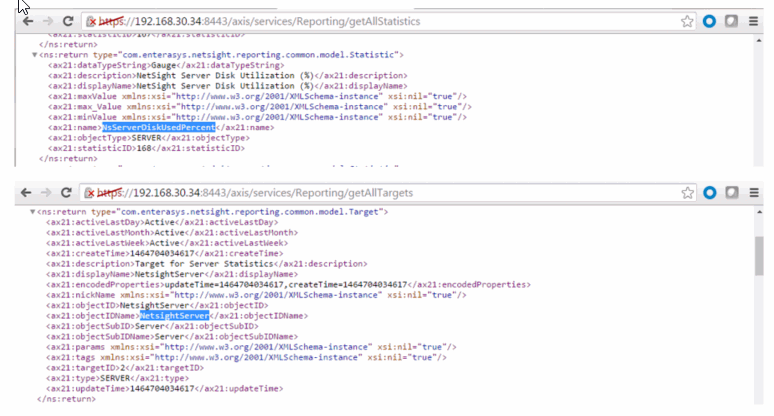Click the scroll up arrow in getAllTargets window
Screen dimensions: 774x416
tap(759, 212)
